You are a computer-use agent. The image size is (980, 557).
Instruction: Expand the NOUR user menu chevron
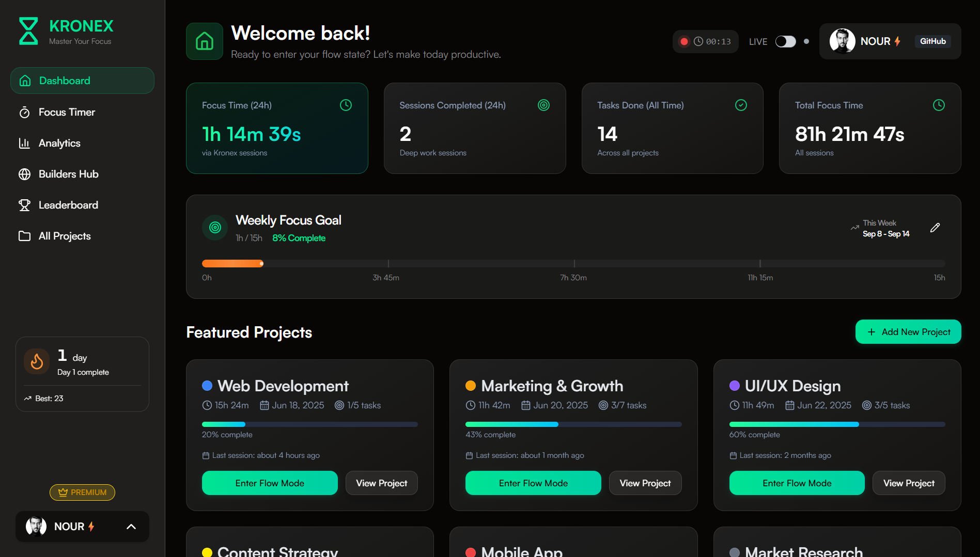click(131, 527)
